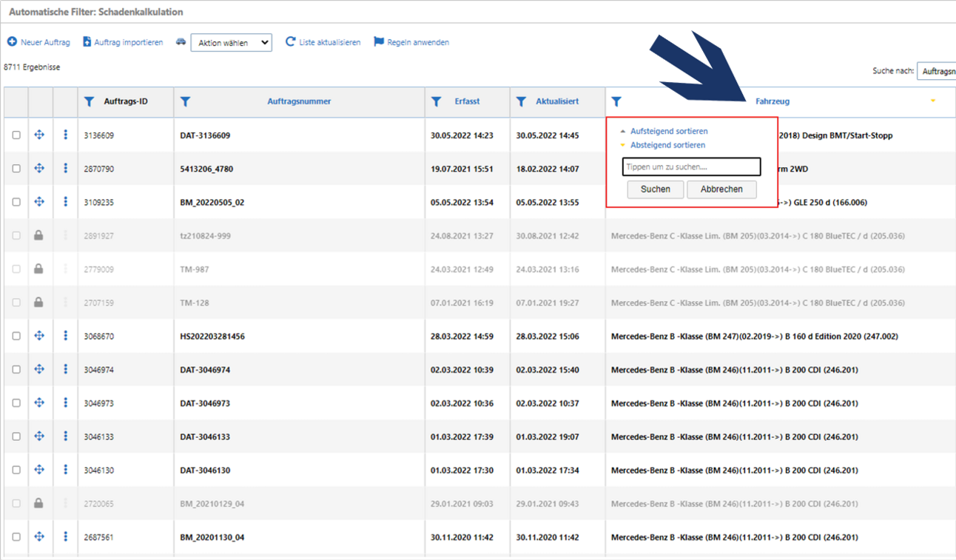Click three-dot menu for order 3068670
Image resolution: width=956 pixels, height=560 pixels.
point(65,336)
